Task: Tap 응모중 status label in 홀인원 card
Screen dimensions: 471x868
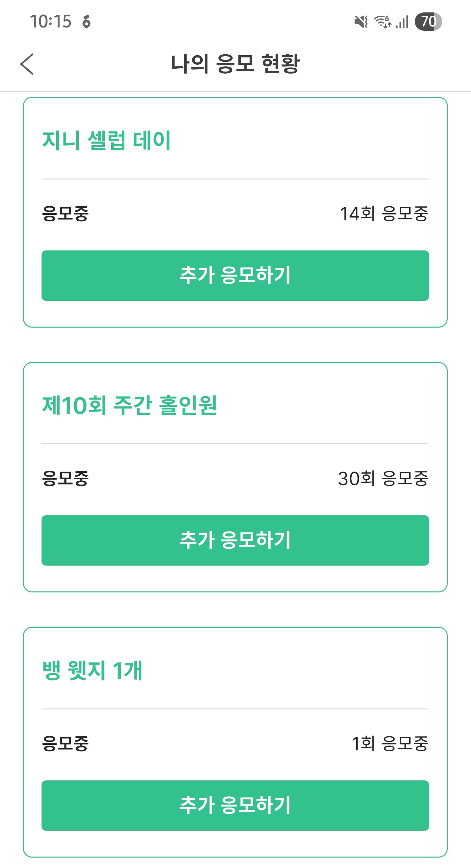Action: tap(65, 479)
